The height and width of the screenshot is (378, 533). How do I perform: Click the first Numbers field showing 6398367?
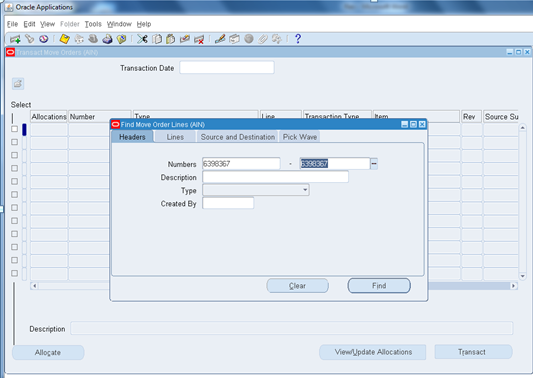pos(241,164)
